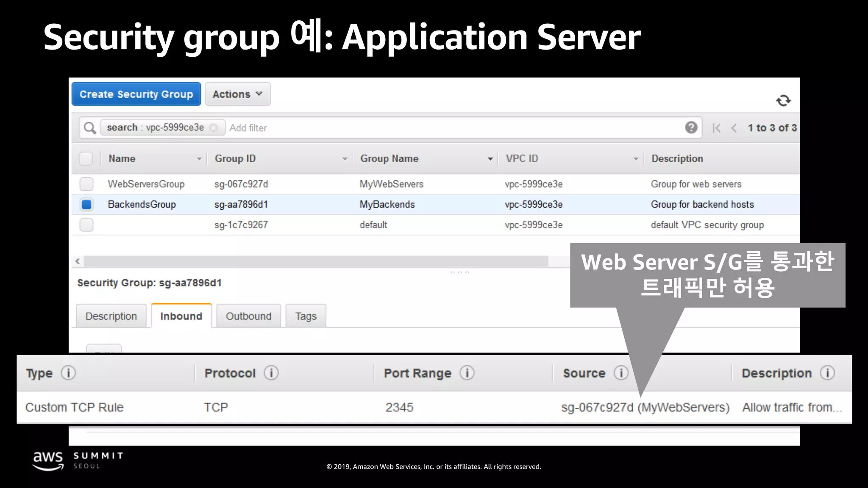Select the Inbound tab
This screenshot has width=868, height=488.
181,316
